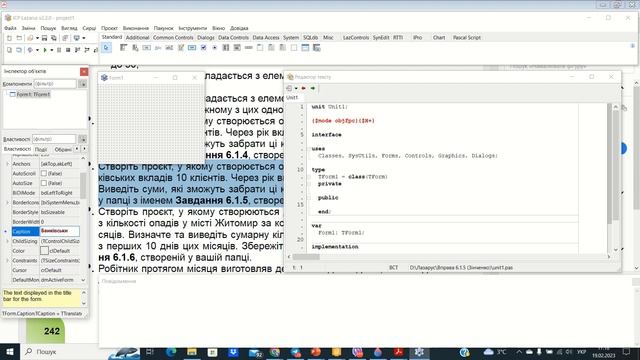Select the TFrame component icon in the palette

point(305,48)
